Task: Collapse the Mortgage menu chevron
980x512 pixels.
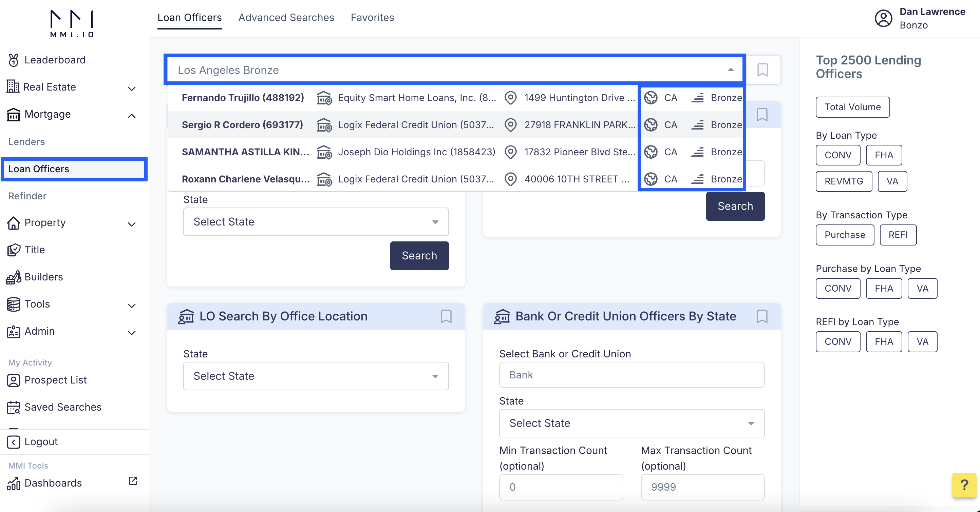Action: 132,116
